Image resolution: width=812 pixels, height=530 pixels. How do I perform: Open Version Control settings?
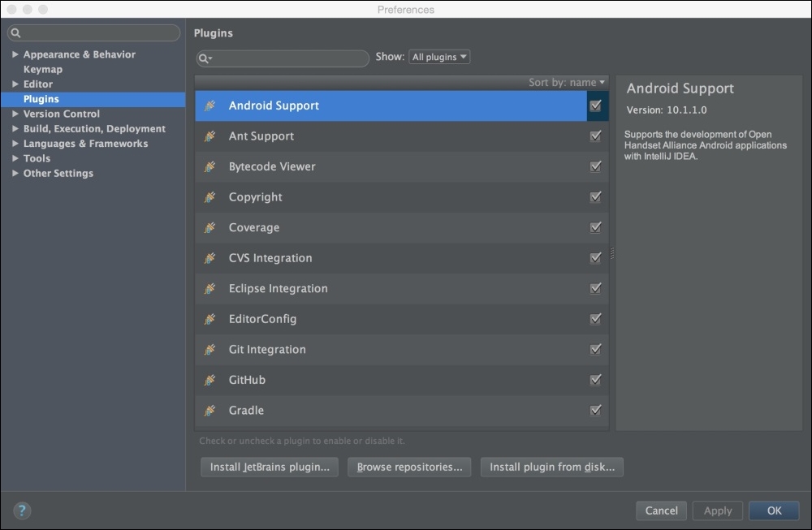tap(62, 114)
